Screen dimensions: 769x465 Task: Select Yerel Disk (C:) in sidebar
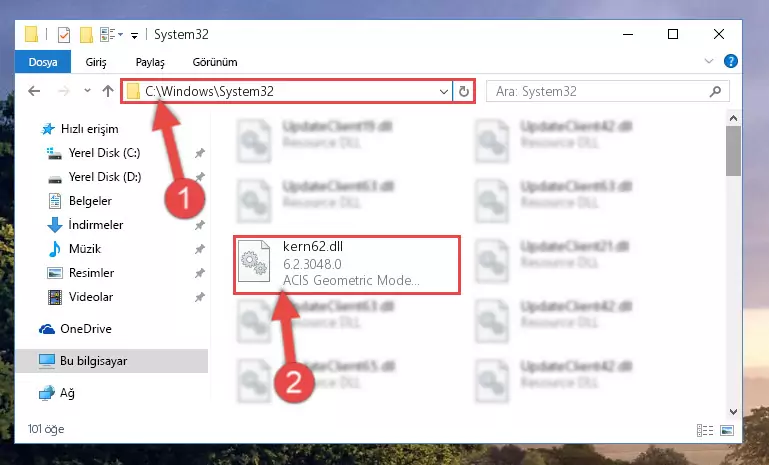104,153
